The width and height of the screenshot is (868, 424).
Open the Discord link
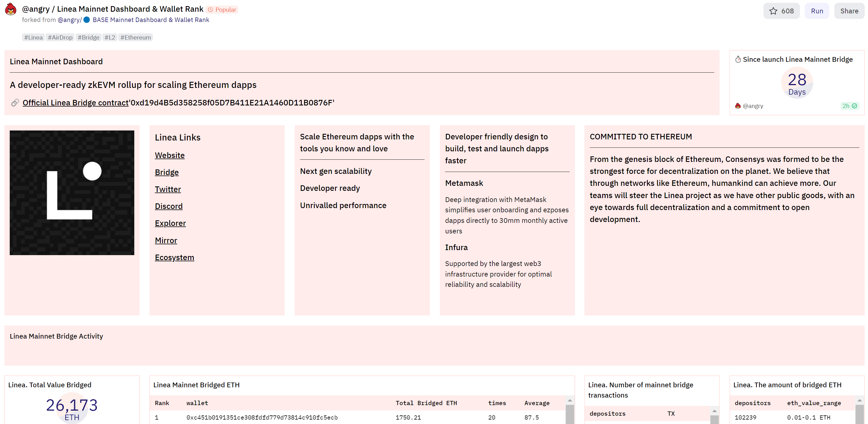pos(168,206)
